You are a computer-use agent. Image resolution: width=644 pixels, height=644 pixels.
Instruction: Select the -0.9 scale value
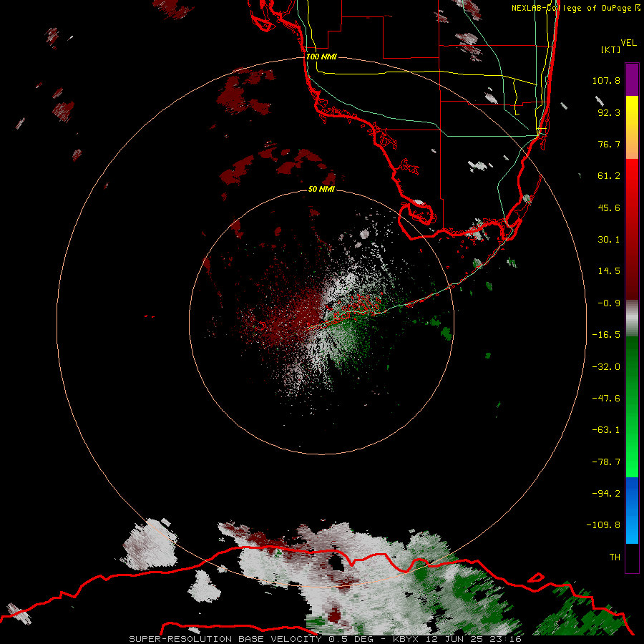click(609, 303)
